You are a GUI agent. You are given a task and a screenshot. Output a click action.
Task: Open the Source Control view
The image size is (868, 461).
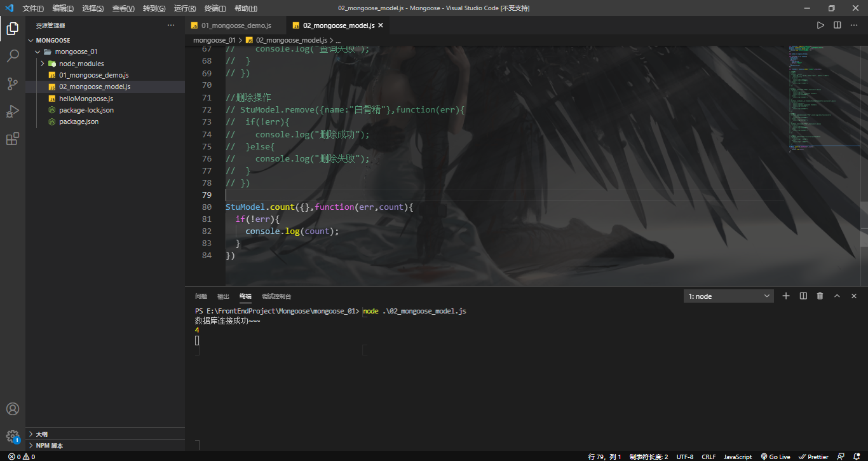(x=13, y=84)
